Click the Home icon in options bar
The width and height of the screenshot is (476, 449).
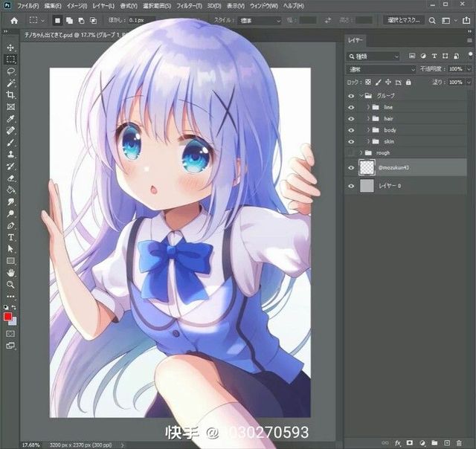[x=14, y=21]
